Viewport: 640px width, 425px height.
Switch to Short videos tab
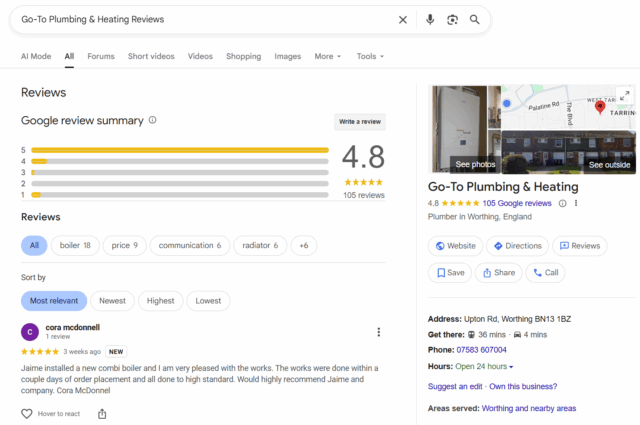[x=151, y=56]
